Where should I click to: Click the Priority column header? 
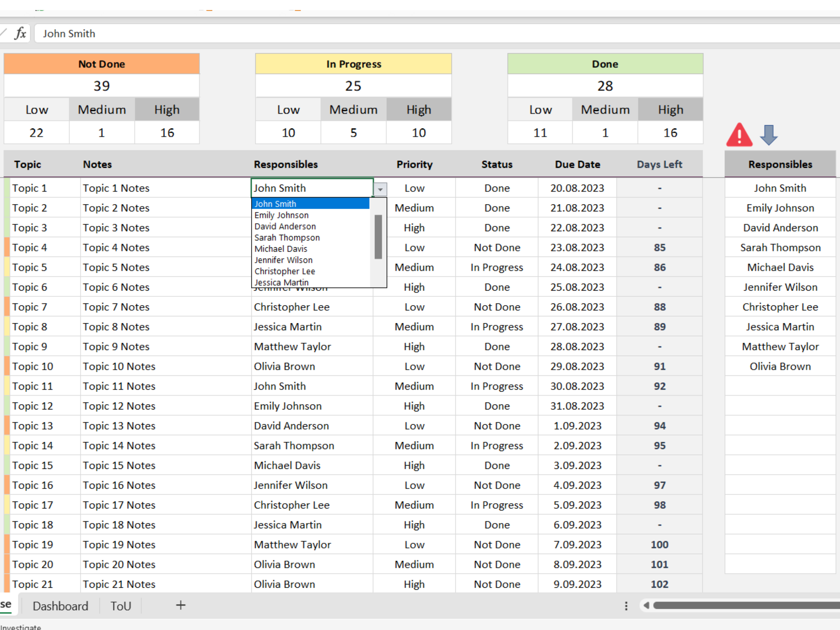(414, 165)
